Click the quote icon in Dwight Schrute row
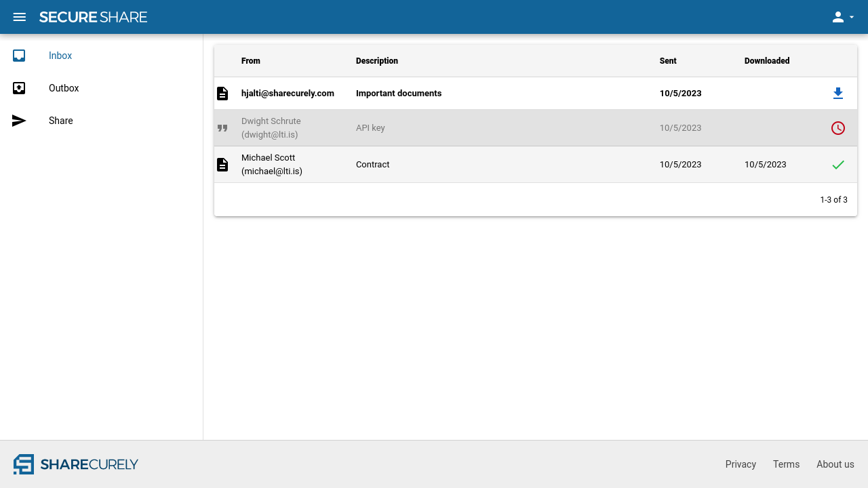Viewport: 868px width, 488px height. click(222, 128)
